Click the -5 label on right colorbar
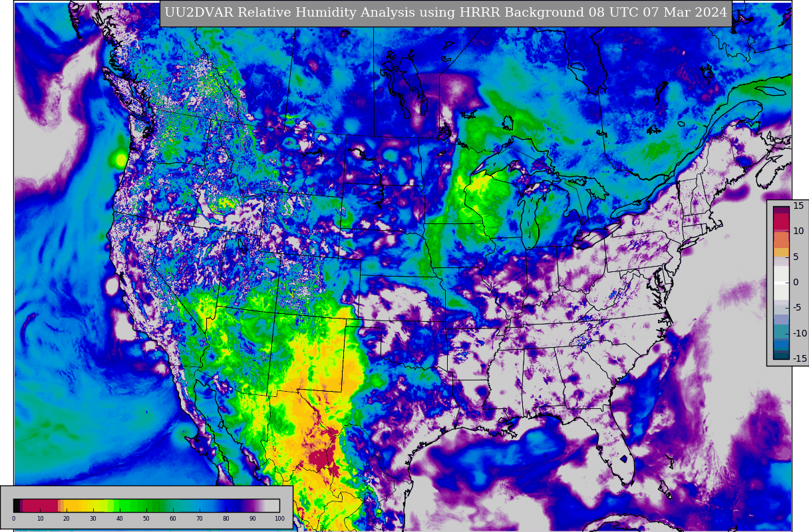Image resolution: width=809 pixels, height=532 pixels. [x=798, y=307]
